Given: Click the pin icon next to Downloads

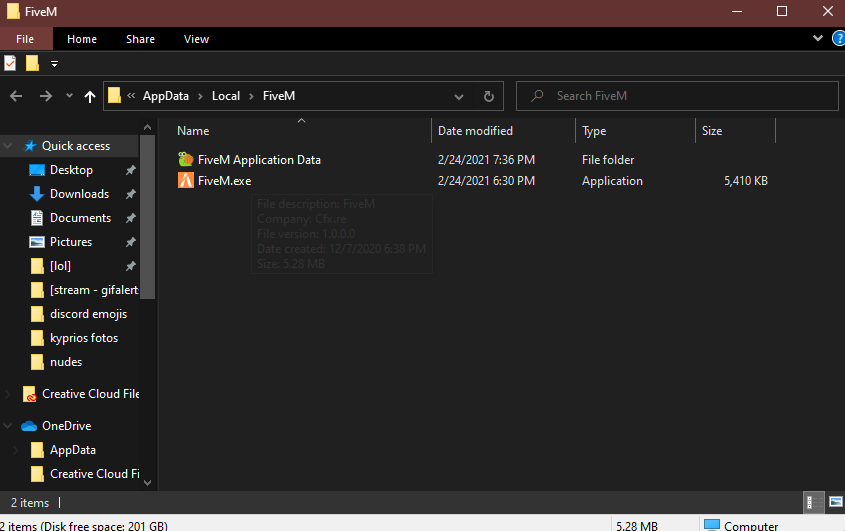Looking at the screenshot, I should (130, 194).
